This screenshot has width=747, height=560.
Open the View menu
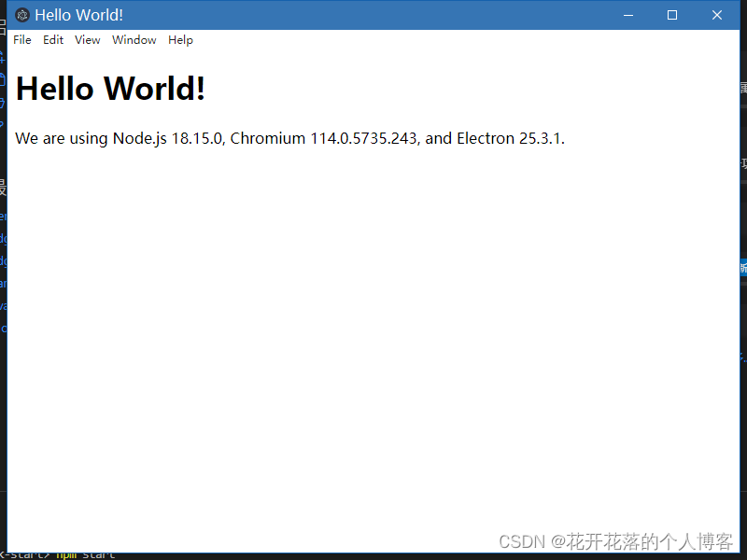coord(87,40)
